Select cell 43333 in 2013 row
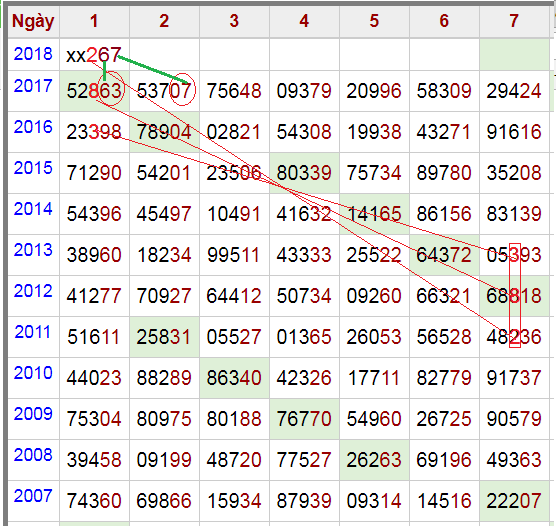The height and width of the screenshot is (526, 556). [304, 255]
